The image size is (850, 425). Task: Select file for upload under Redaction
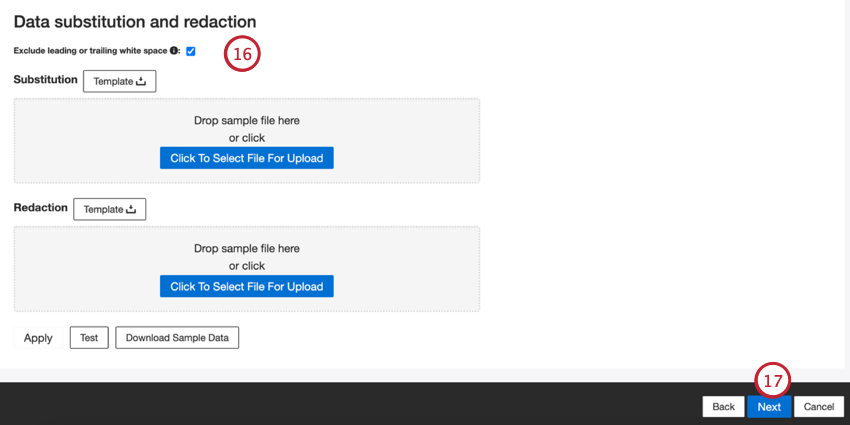tap(247, 286)
